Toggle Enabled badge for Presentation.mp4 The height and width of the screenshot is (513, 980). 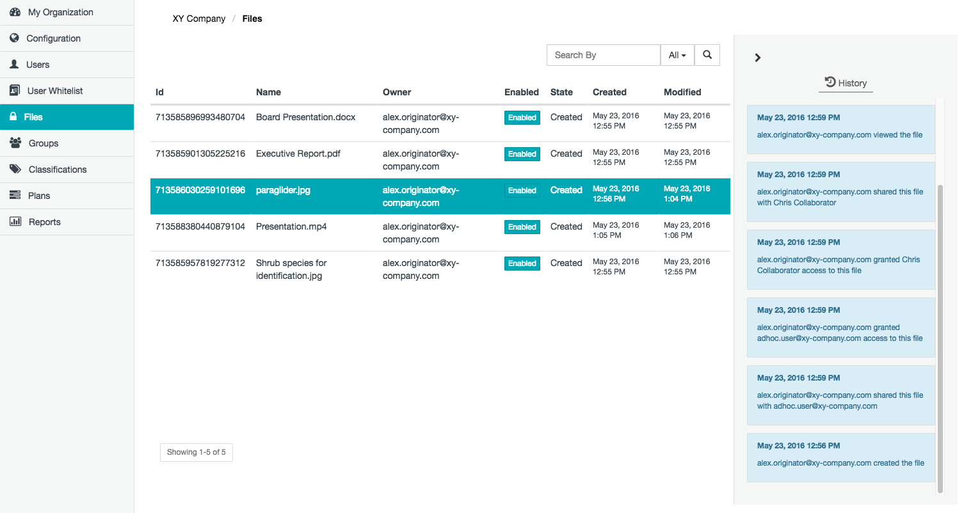[522, 227]
